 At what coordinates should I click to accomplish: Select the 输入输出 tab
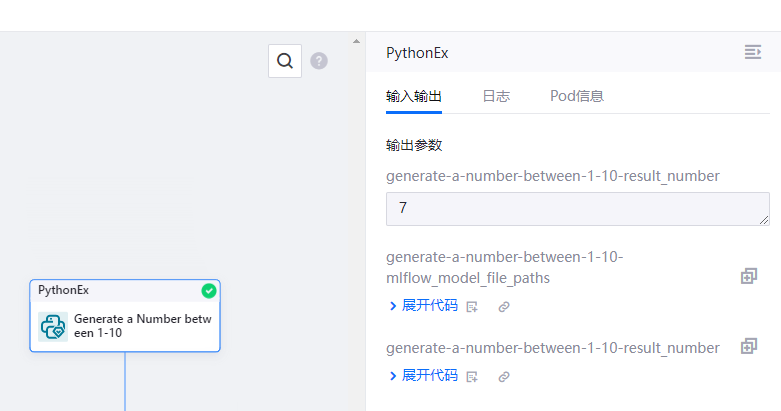414,96
